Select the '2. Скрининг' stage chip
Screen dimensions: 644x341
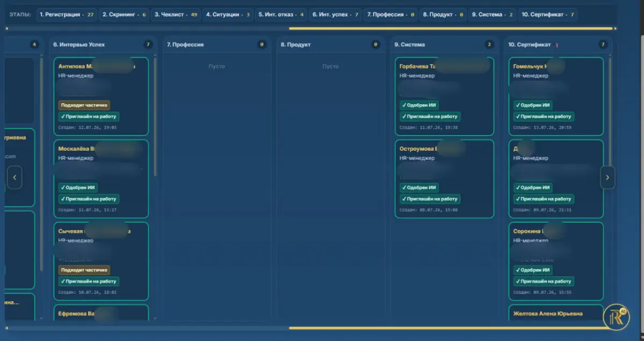coord(124,15)
